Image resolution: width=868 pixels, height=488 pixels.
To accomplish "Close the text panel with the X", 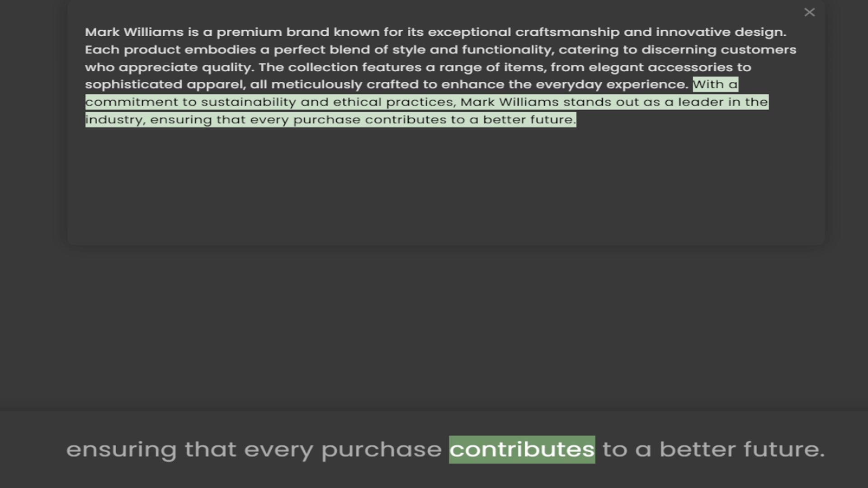I will pyautogui.click(x=809, y=13).
